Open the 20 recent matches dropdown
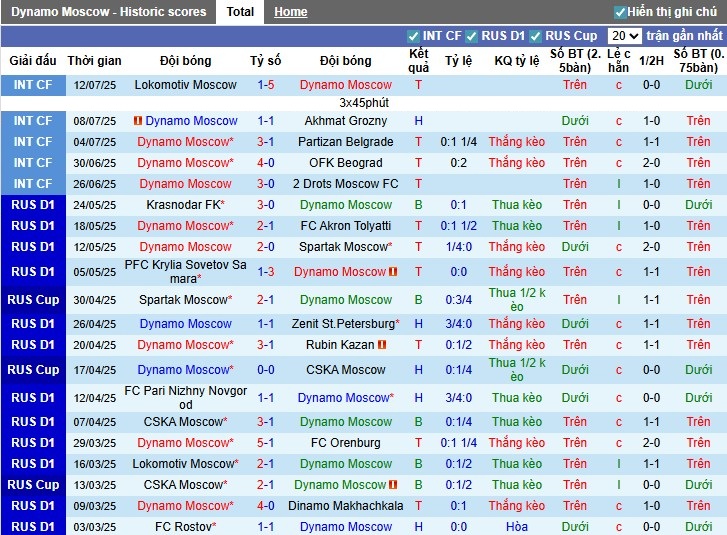 click(624, 36)
